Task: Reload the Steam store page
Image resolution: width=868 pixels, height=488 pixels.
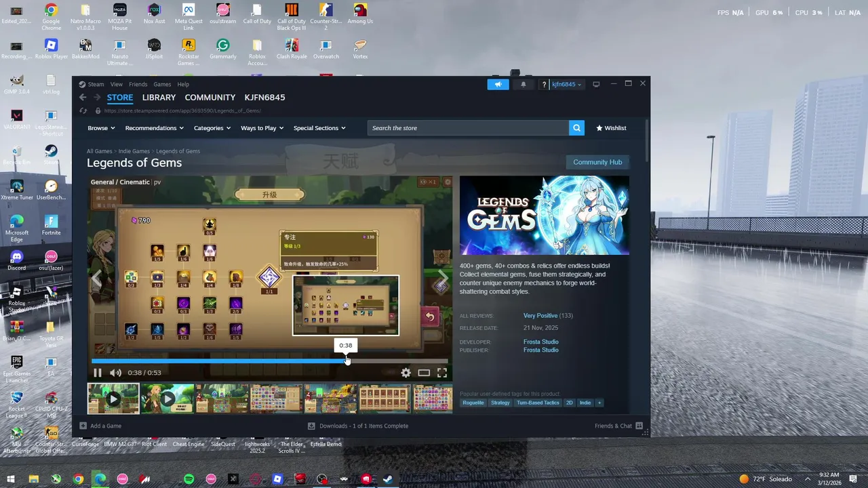Action: coord(83,110)
